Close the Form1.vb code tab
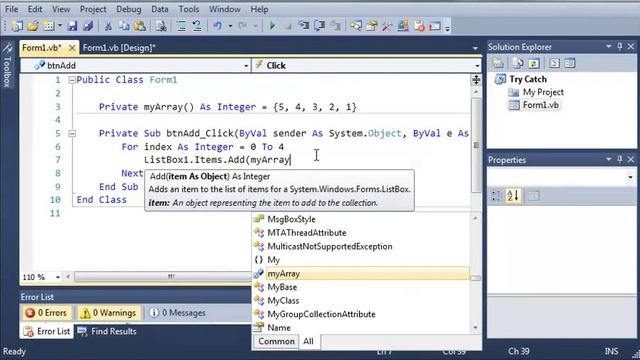Screen dimensions: 640x360 click(x=72, y=48)
